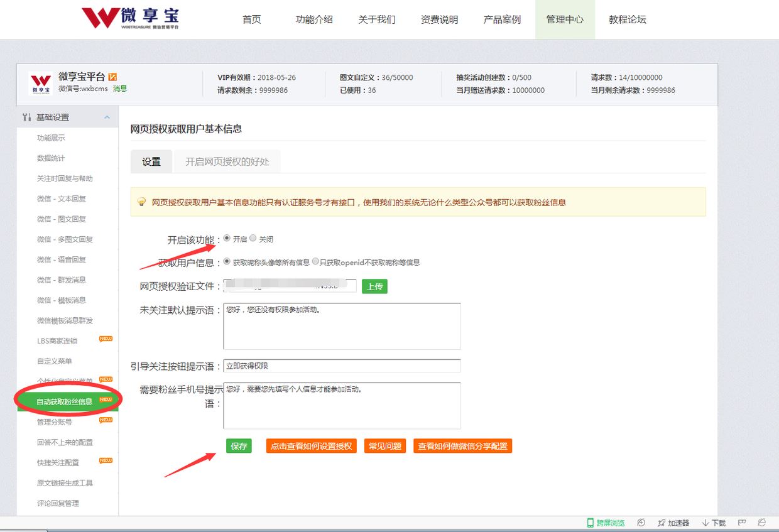Choose 只获取openid不获取昵称等信息 option

(315, 262)
